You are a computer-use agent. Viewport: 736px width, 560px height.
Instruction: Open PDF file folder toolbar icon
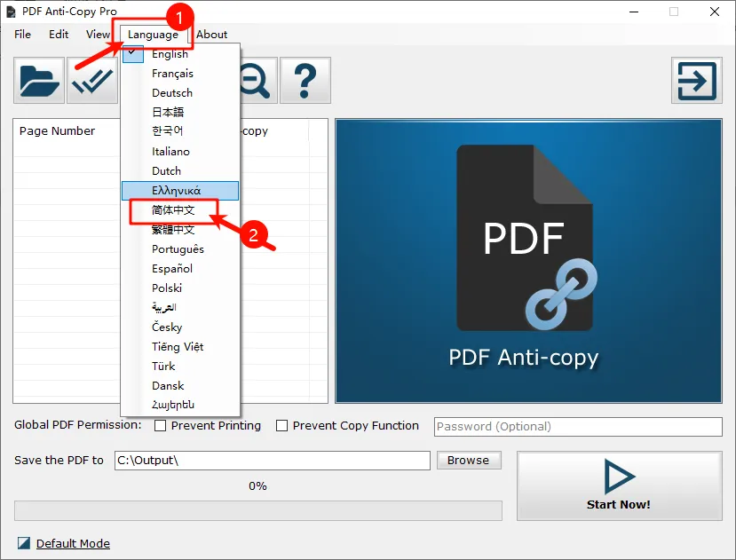(39, 80)
